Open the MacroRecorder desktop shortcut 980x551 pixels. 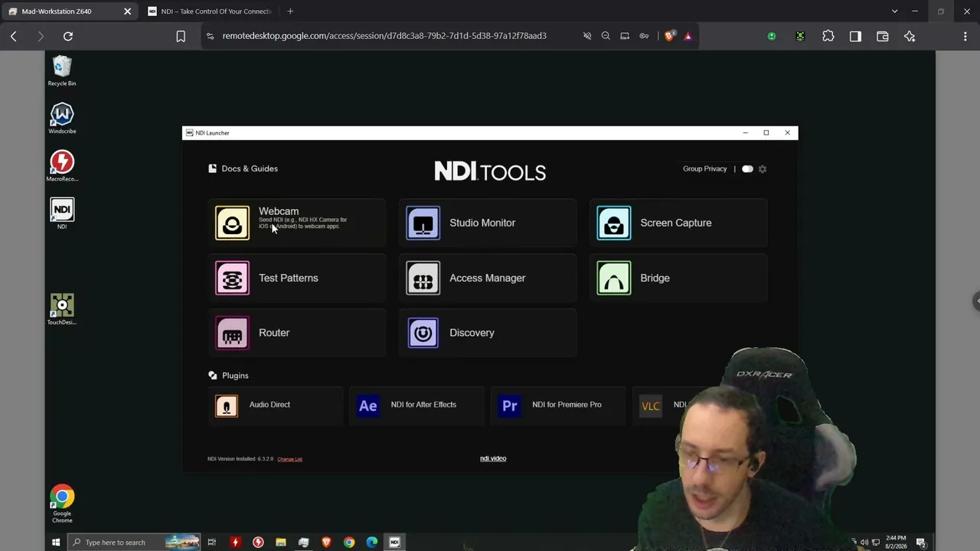pyautogui.click(x=62, y=166)
